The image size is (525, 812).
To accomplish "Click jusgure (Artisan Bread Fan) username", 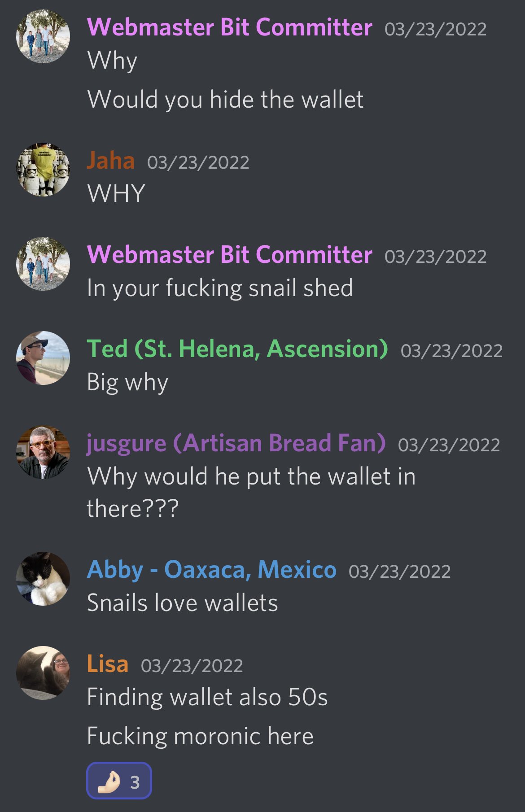I will coord(236,443).
